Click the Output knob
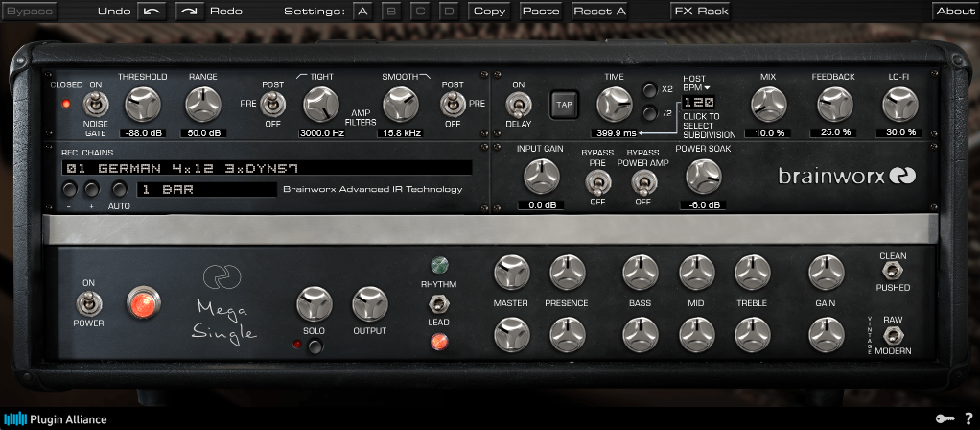The height and width of the screenshot is (430, 980). coord(370,304)
